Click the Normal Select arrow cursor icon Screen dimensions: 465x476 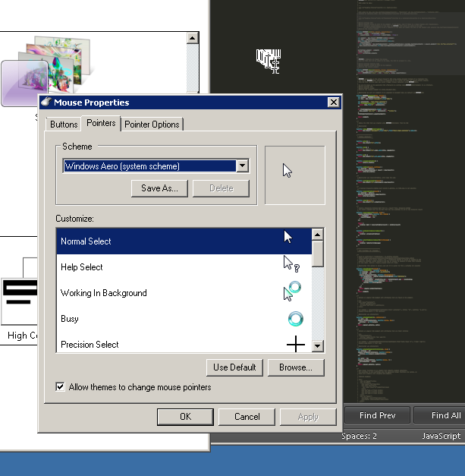(287, 237)
